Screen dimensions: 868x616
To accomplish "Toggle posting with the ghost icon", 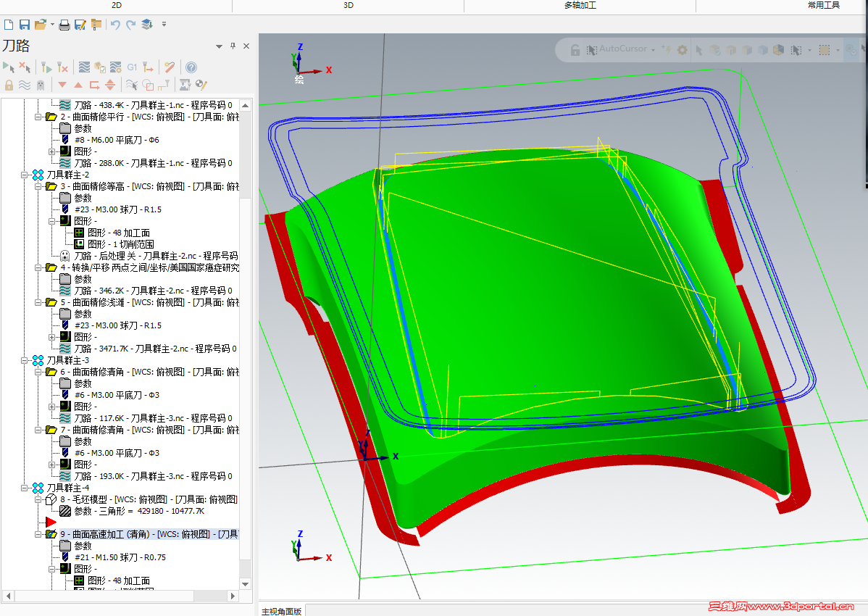I will [x=41, y=85].
